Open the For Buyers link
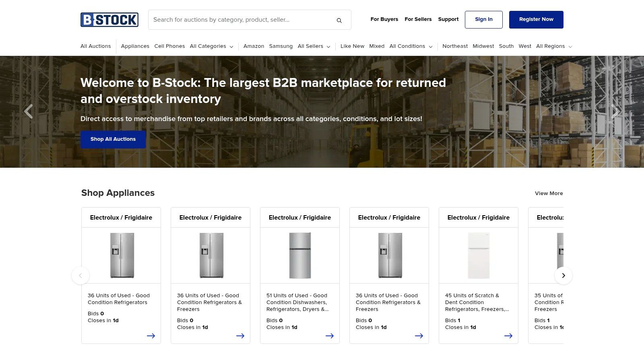The width and height of the screenshot is (644, 362). [x=384, y=19]
